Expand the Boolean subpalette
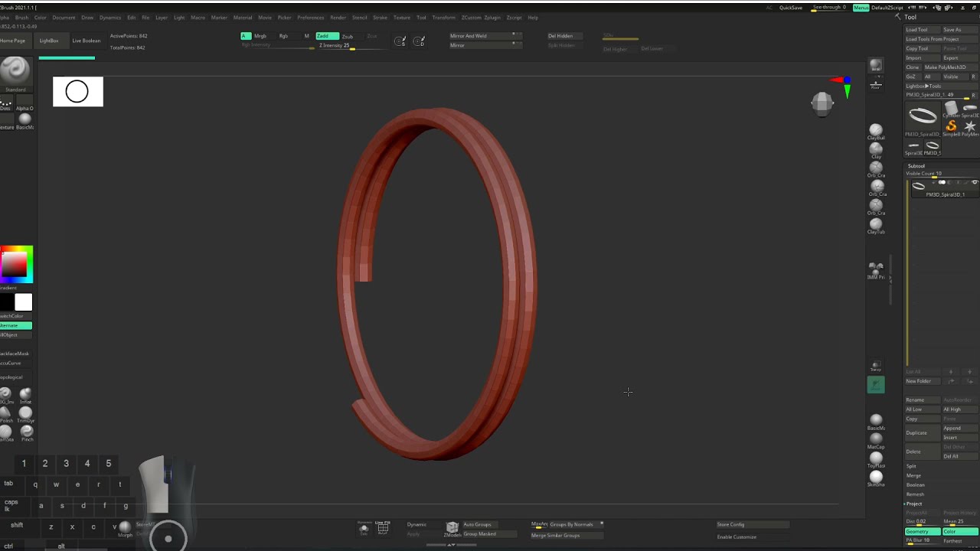Screen dimensions: 980x551 pos(916,484)
